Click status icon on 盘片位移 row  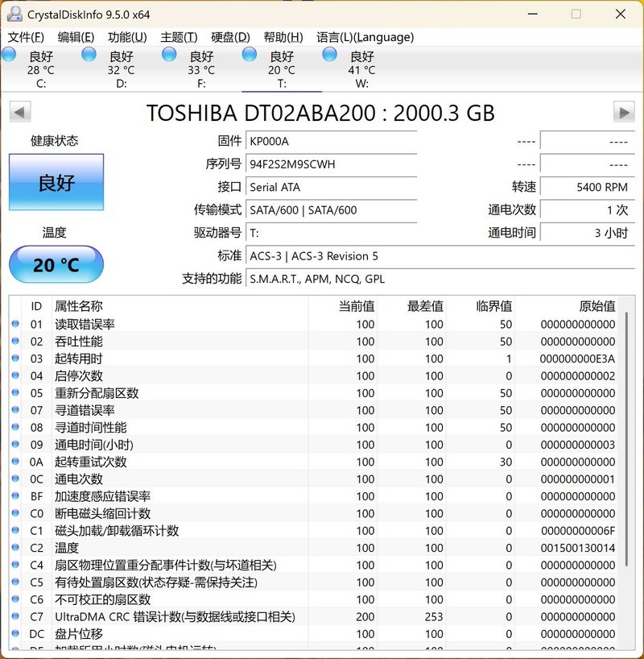click(13, 634)
